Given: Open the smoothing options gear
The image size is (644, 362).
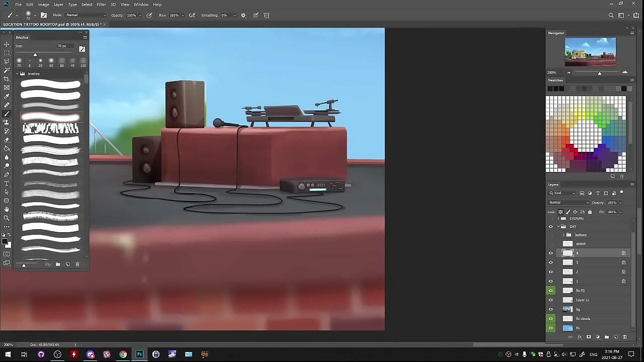Looking at the screenshot, I should point(244,16).
